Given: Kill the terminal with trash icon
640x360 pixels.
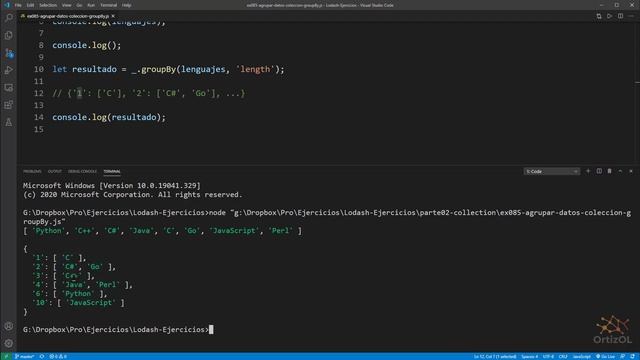Looking at the screenshot, I should pyautogui.click(x=609, y=171).
